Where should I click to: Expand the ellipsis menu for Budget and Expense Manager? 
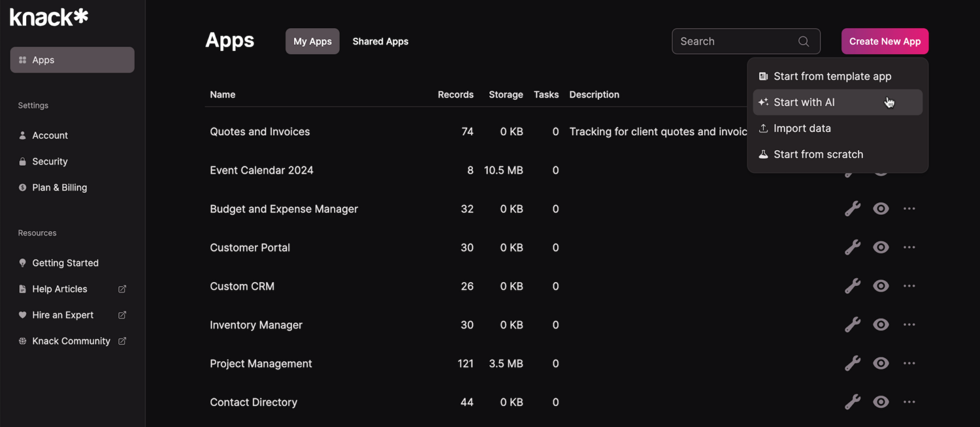click(909, 208)
